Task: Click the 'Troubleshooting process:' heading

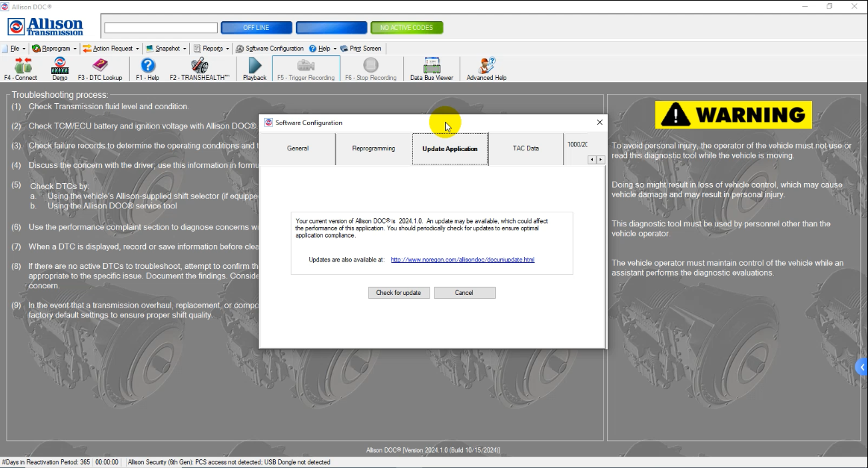Action: click(59, 95)
